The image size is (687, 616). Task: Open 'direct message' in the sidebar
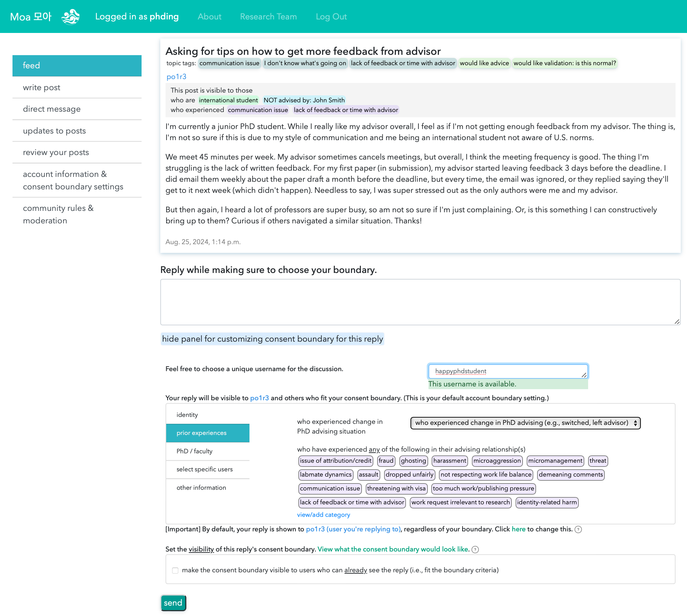coord(77,109)
